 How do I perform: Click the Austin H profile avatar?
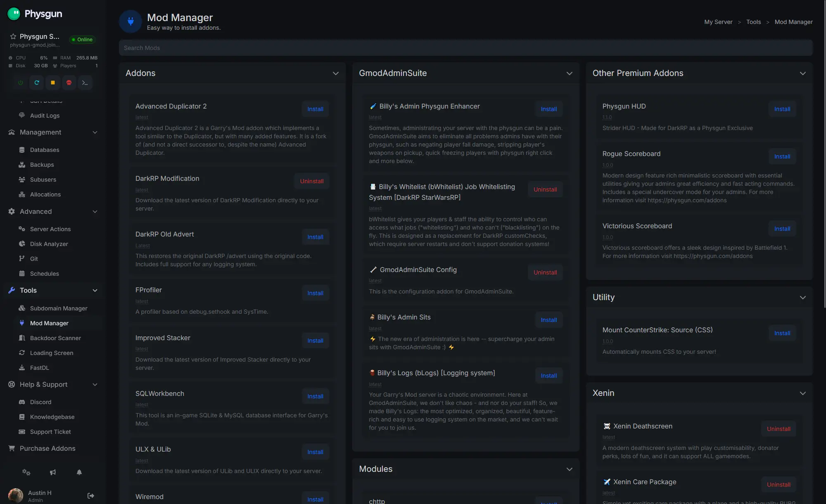tap(16, 495)
